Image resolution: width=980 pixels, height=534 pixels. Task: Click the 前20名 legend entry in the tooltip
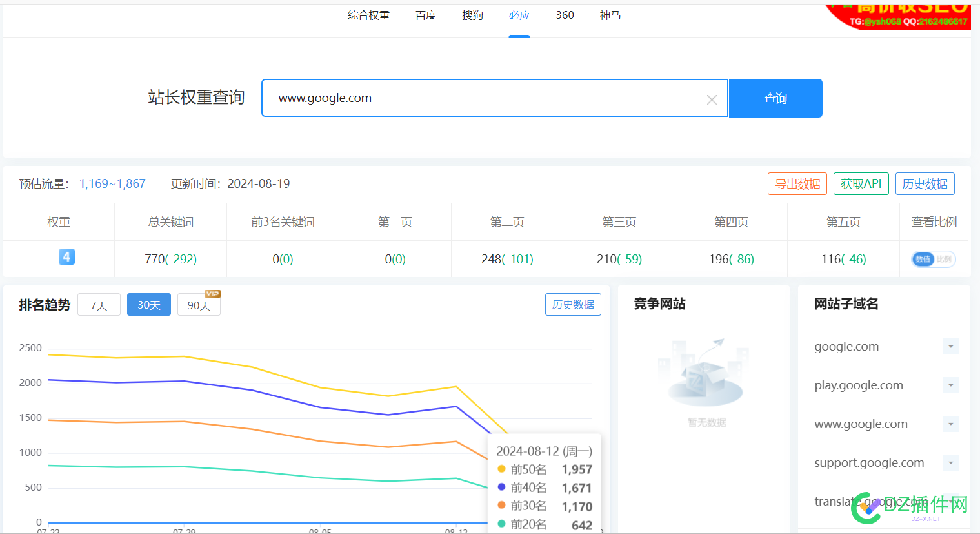tap(545, 524)
